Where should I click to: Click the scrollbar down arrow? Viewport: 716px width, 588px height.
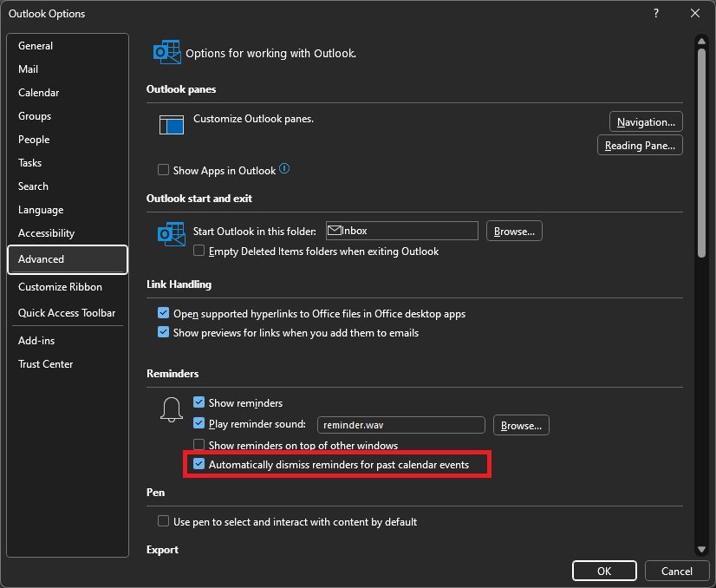(701, 549)
